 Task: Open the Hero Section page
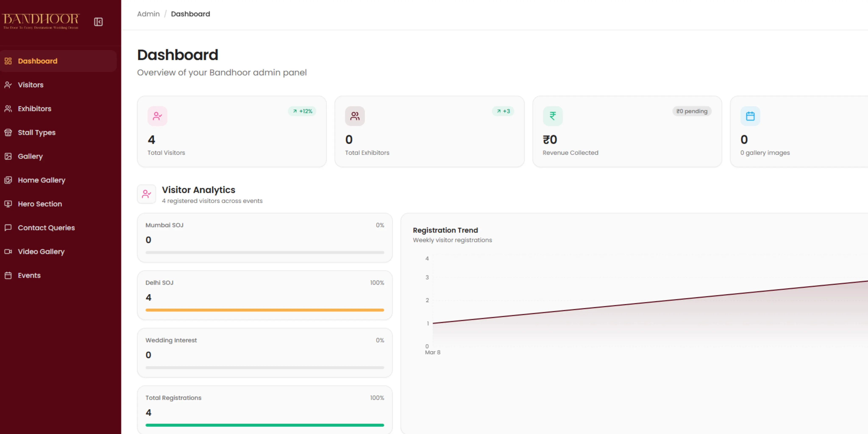tap(40, 204)
